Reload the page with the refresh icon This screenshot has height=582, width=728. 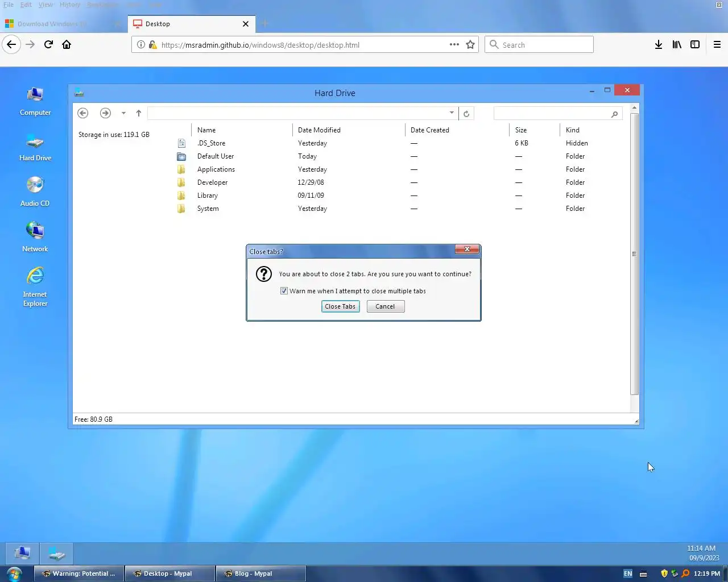(48, 44)
